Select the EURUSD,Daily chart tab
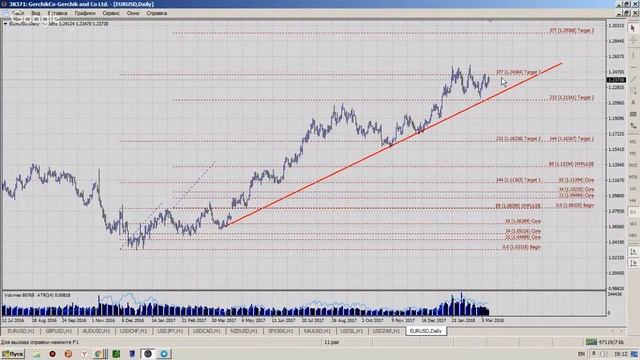Screen dimensions: 640x360 pos(426,331)
